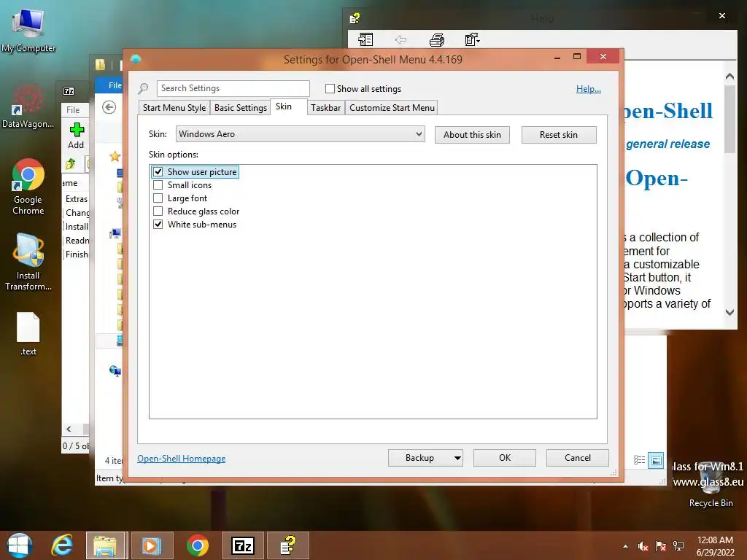Open Google Chrome desktop shortcut

coord(28,187)
